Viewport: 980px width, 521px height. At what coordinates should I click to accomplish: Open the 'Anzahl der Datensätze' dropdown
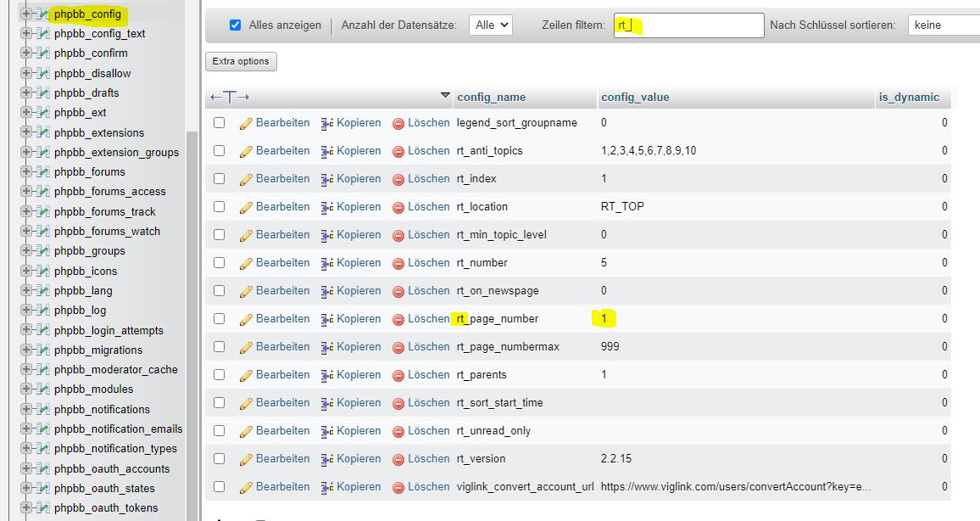point(491,25)
